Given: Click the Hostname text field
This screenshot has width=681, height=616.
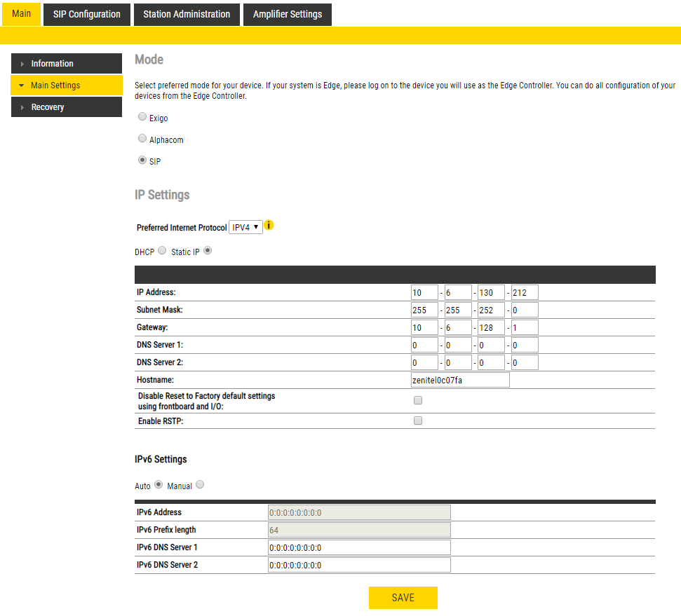Looking at the screenshot, I should pos(460,380).
